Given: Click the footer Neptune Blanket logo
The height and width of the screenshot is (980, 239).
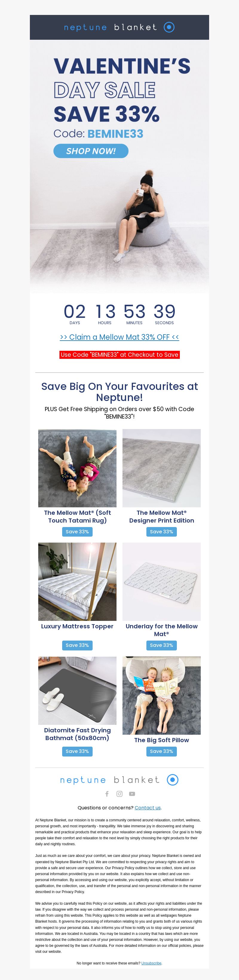Looking at the screenshot, I should (119, 780).
